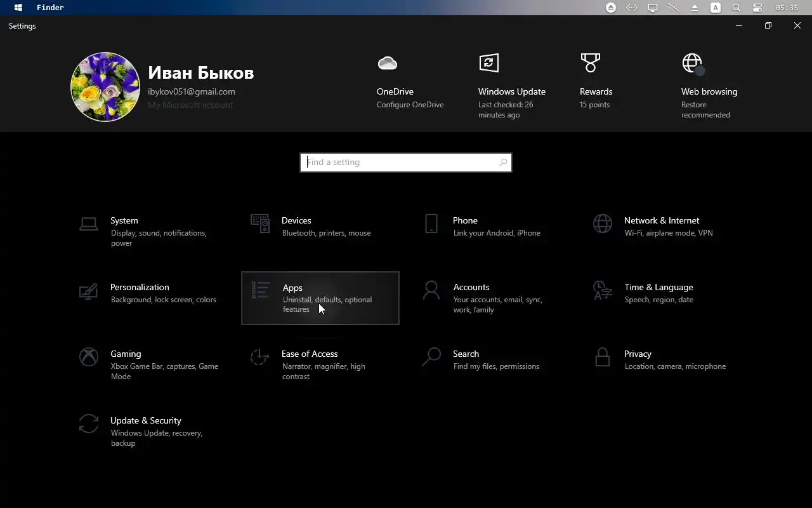Click the name Иван Быков

pos(200,72)
